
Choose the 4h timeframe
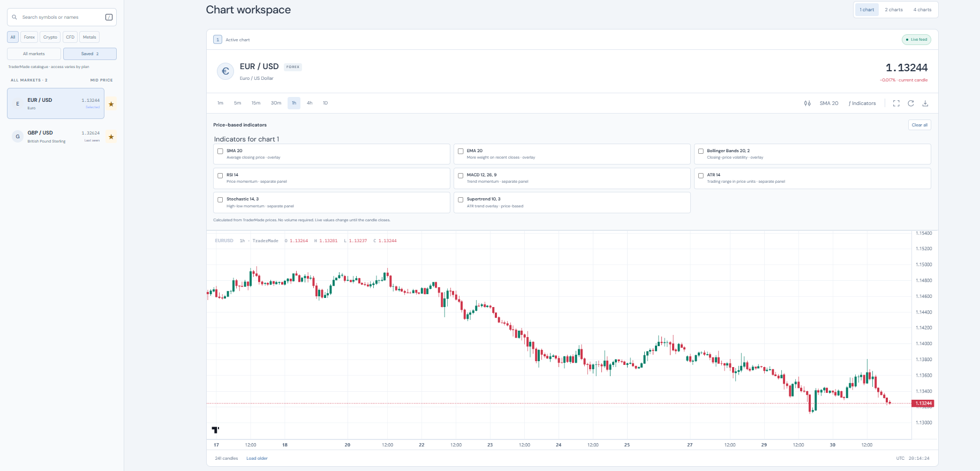(310, 103)
